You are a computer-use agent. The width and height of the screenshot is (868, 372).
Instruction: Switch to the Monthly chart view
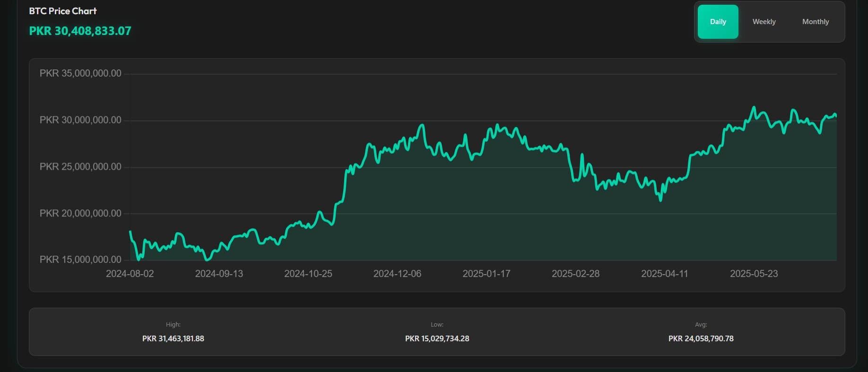pyautogui.click(x=816, y=22)
